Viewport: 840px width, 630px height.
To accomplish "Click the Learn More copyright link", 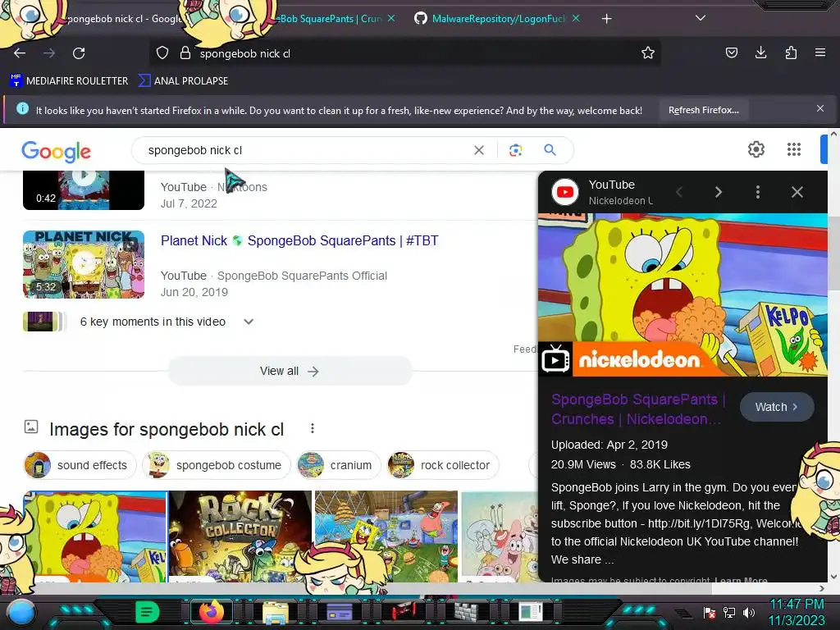I will (x=741, y=580).
